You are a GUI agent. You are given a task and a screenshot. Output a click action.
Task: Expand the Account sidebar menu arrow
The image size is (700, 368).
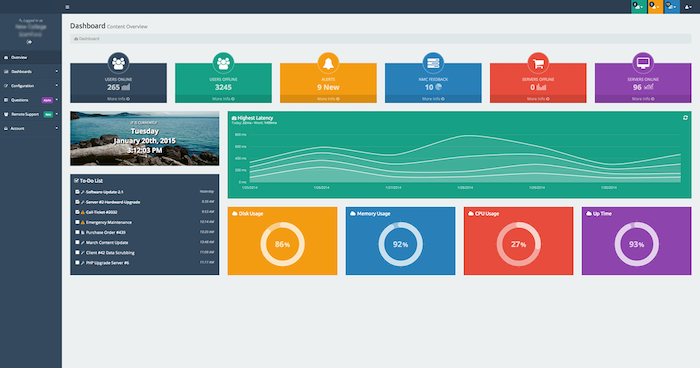tap(57, 128)
